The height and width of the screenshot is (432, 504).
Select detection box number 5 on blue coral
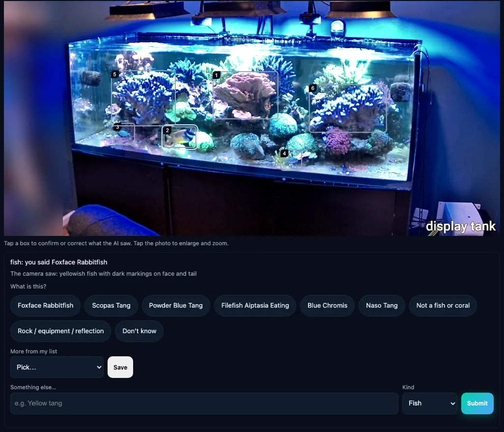(143, 98)
